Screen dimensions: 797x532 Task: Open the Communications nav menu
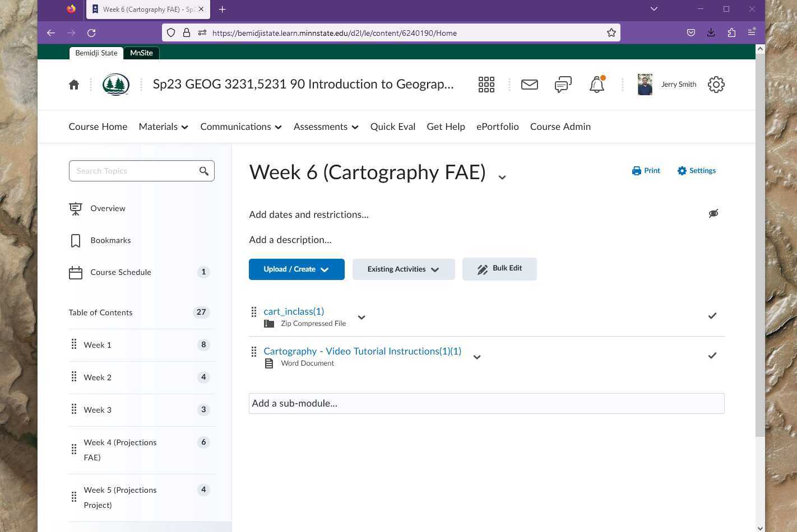point(240,127)
